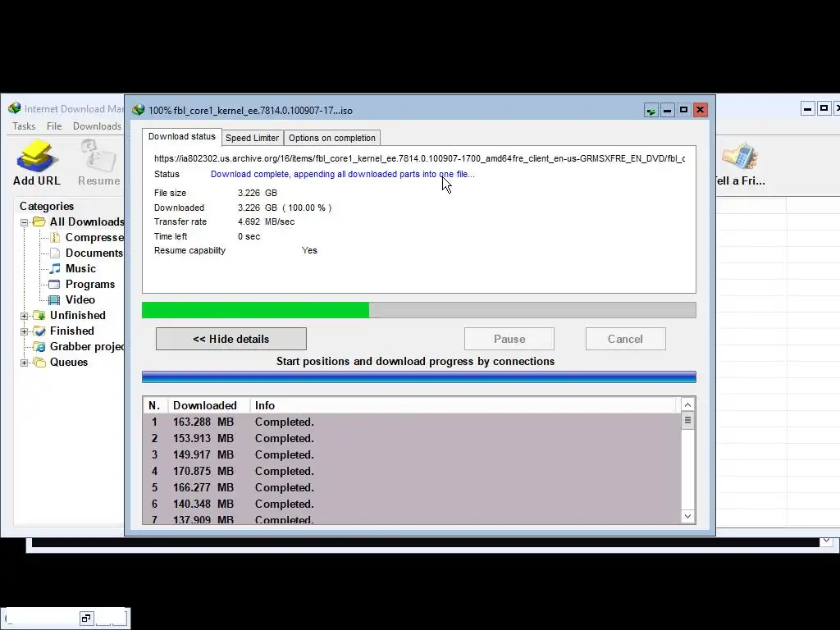Click the Download complete status message
The image size is (840, 630).
pyautogui.click(x=342, y=174)
